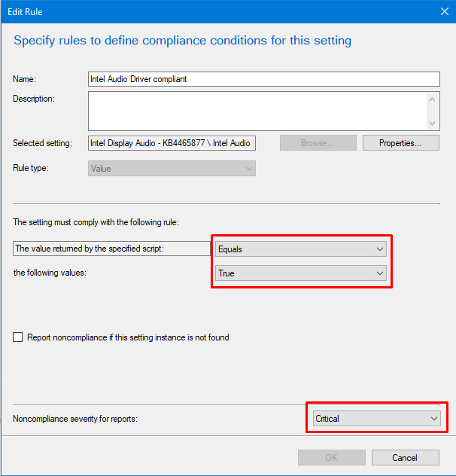Click the Description box scroll down arrow

click(432, 123)
